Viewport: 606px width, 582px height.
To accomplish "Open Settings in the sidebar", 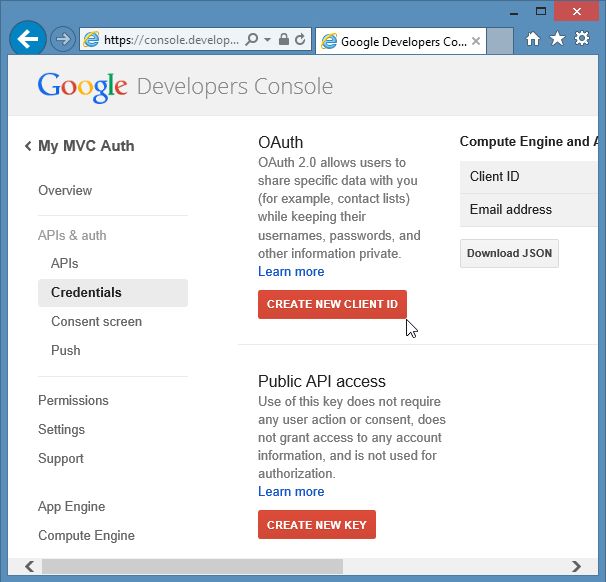I will (61, 430).
